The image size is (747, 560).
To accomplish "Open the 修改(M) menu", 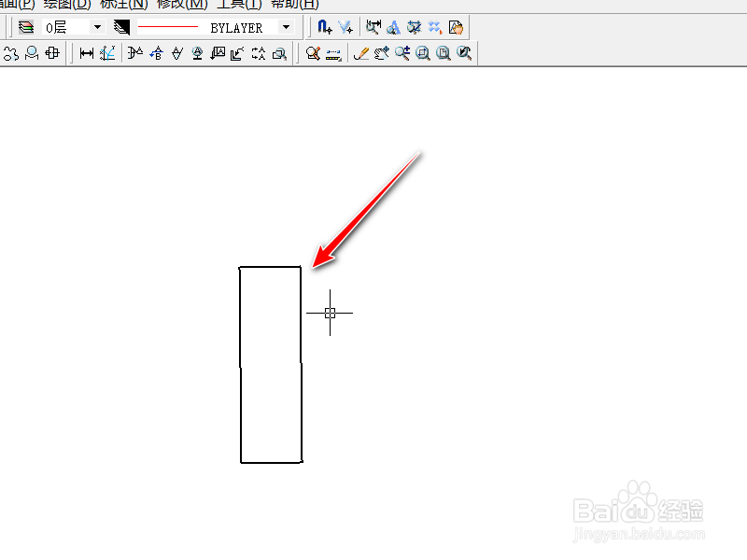I will click(182, 5).
